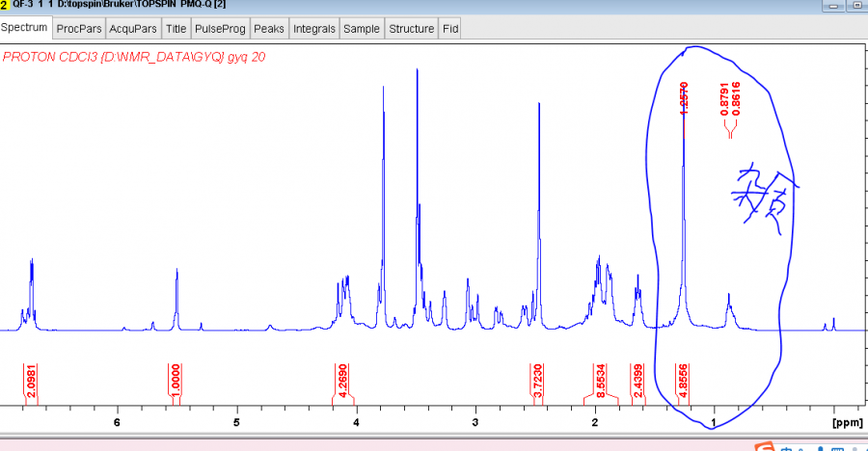Select the peak label 0.8616

tap(736, 99)
